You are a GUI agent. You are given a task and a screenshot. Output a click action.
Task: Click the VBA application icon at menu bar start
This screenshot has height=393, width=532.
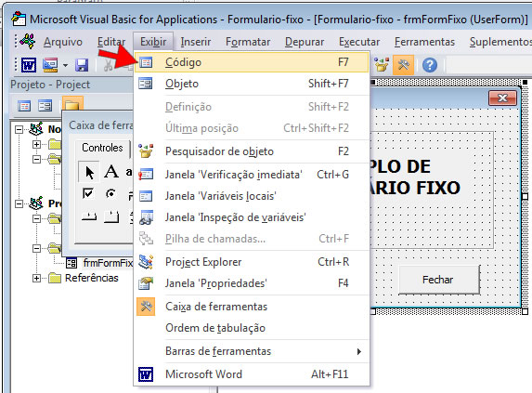click(x=28, y=41)
